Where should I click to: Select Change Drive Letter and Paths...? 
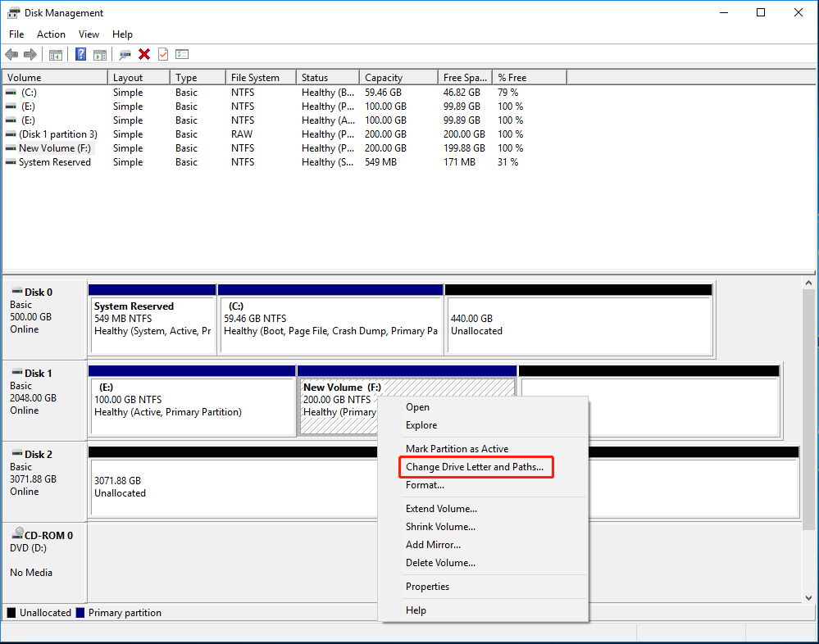coord(483,467)
